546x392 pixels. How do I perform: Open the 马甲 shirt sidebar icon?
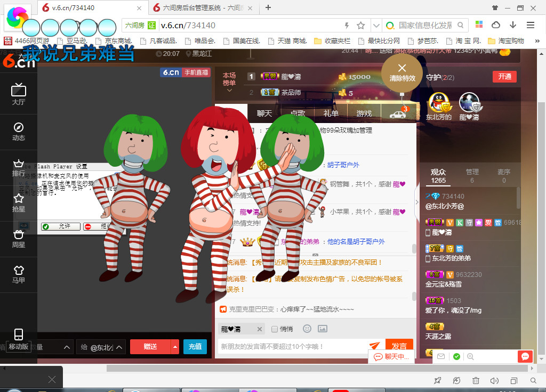pyautogui.click(x=19, y=274)
